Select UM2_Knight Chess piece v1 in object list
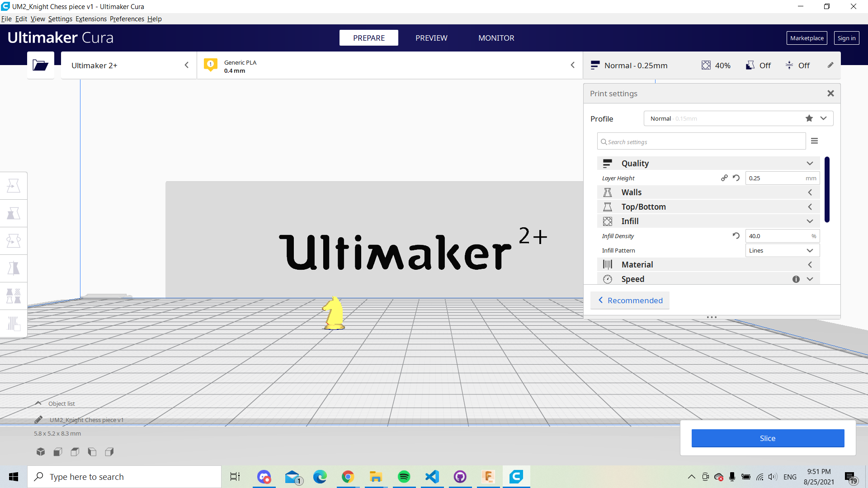Image resolution: width=868 pixels, height=488 pixels. tap(86, 420)
